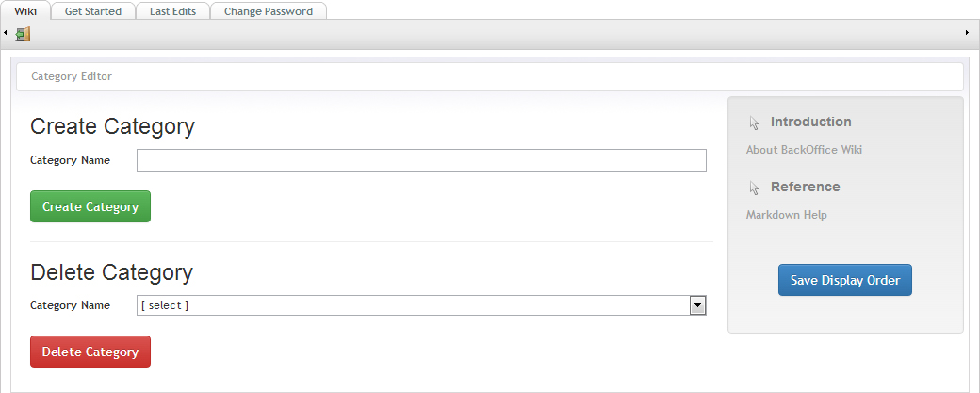Open the Change Password tab
The image size is (980, 393).
coord(269,11)
